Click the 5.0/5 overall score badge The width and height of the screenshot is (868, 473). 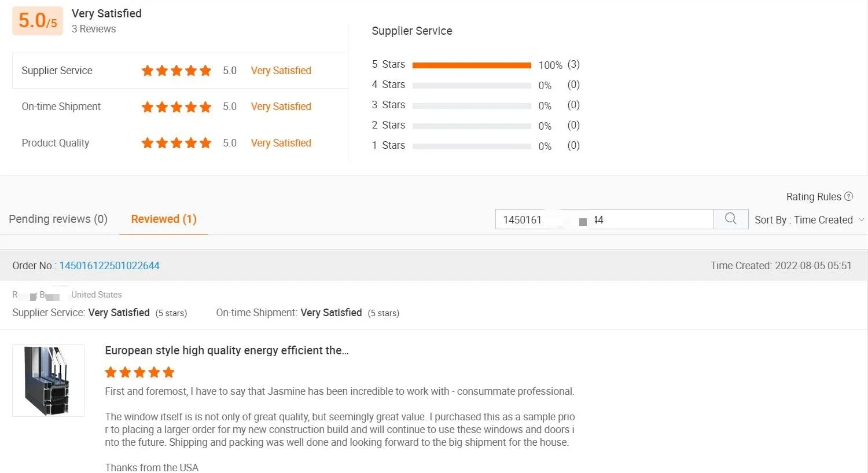click(x=38, y=21)
